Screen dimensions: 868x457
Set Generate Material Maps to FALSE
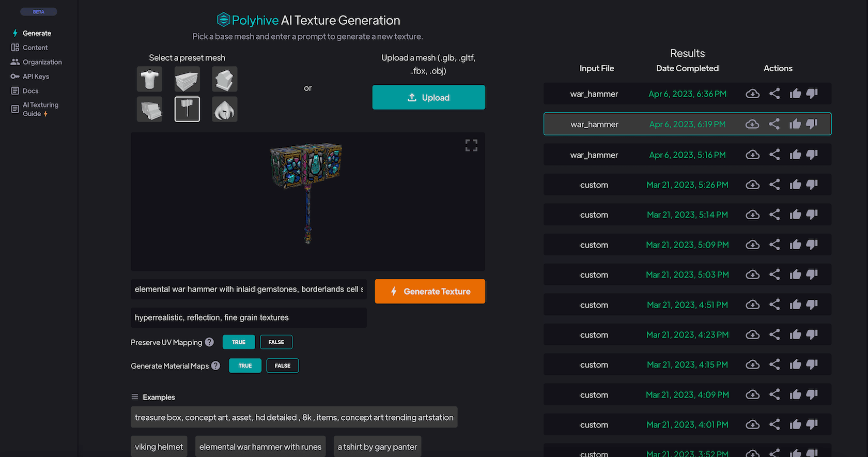tap(283, 365)
